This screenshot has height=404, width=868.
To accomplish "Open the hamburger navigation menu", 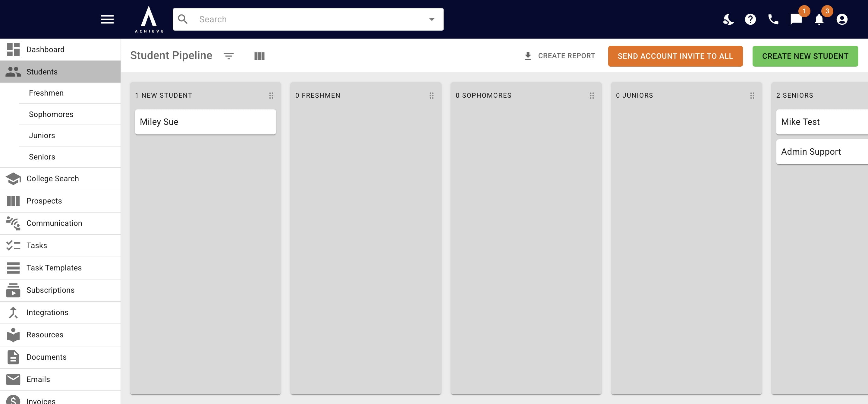I will [x=107, y=19].
